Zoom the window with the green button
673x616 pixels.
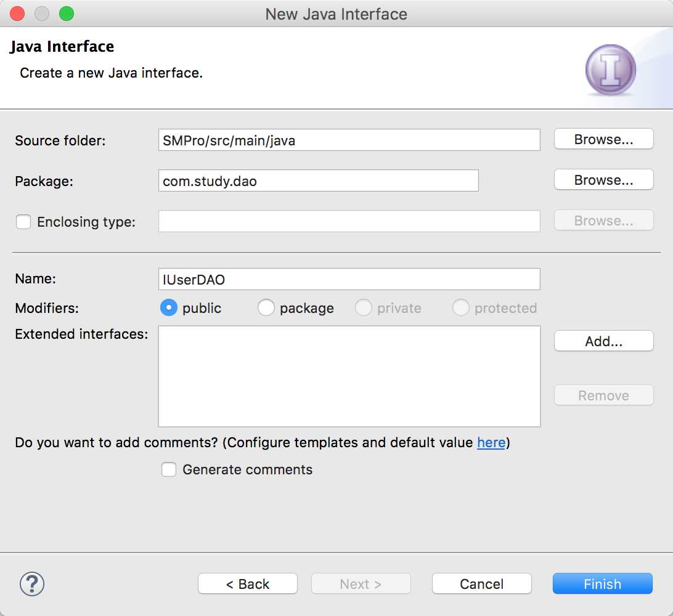(66, 14)
